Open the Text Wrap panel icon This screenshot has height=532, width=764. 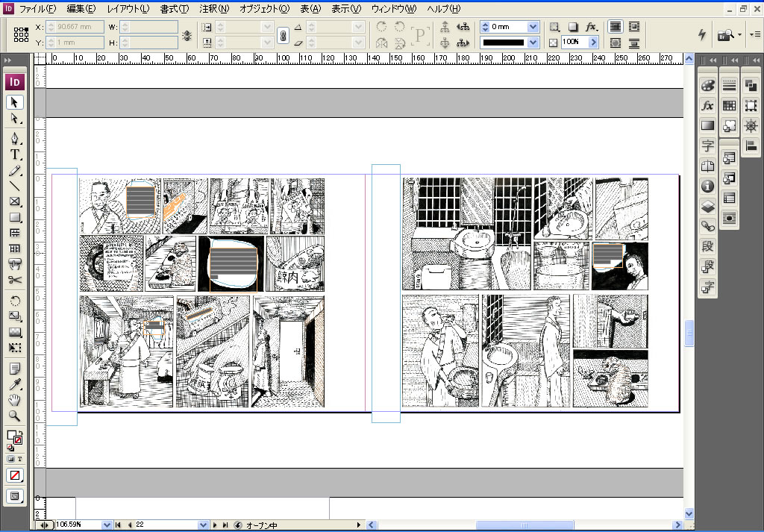click(730, 219)
